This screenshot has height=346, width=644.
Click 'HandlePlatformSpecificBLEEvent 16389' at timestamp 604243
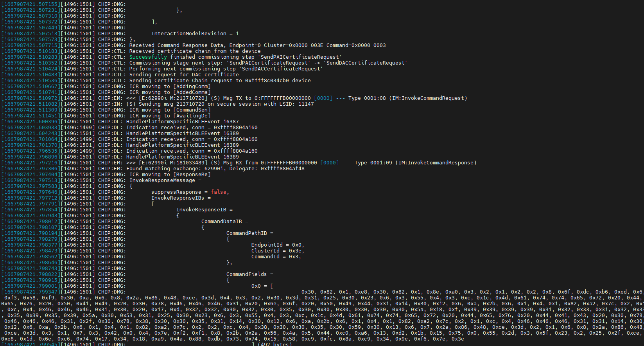click(183, 133)
